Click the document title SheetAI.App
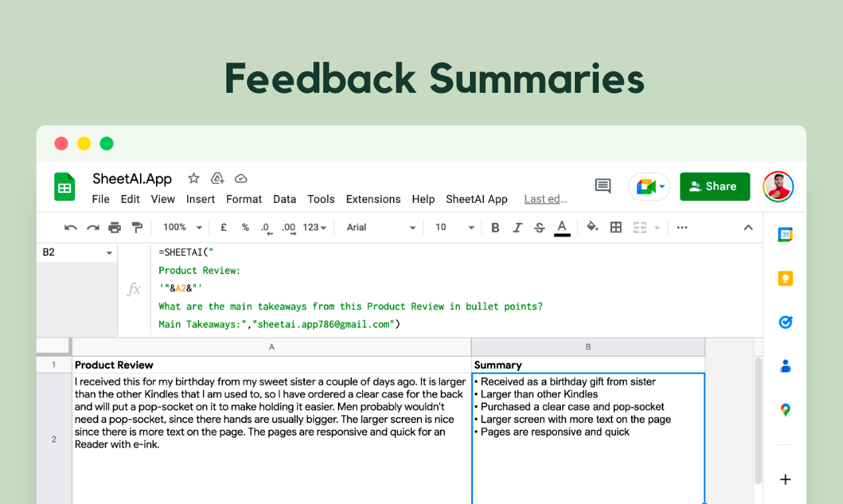843x504 pixels. tap(132, 178)
